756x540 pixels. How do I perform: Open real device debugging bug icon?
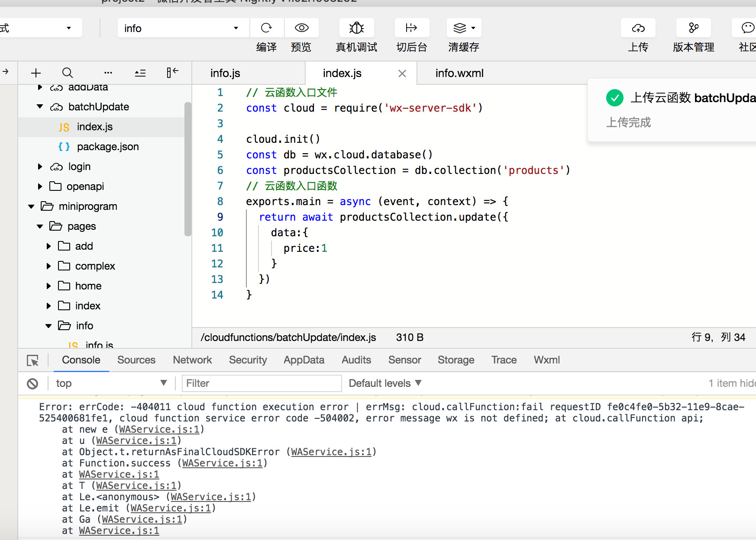pyautogui.click(x=356, y=28)
